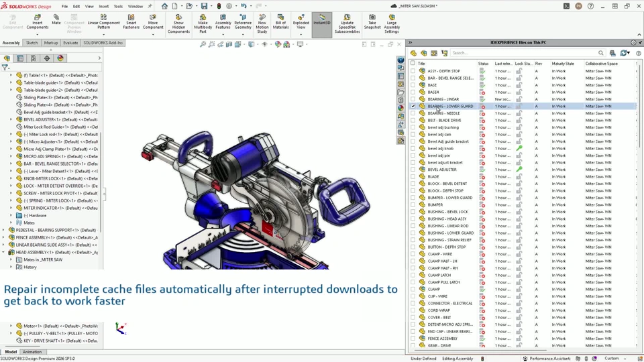This screenshot has width=644, height=362.
Task: Open DimXpertManager tab icon
Action: (x=47, y=58)
